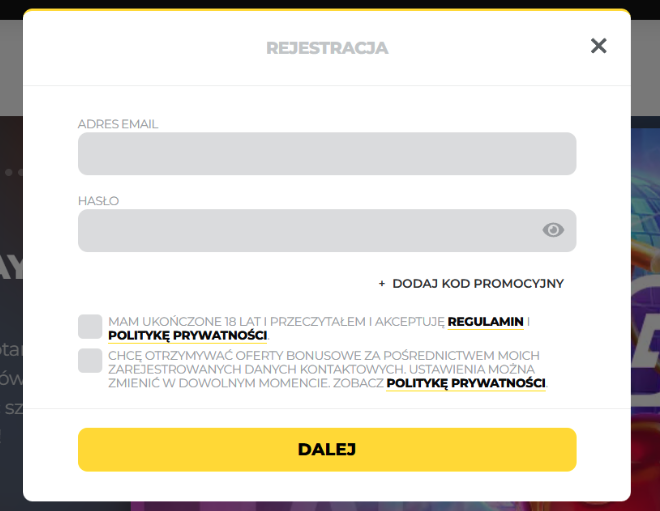The height and width of the screenshot is (511, 660).
Task: Open the Regulamin link
Action: (x=485, y=322)
